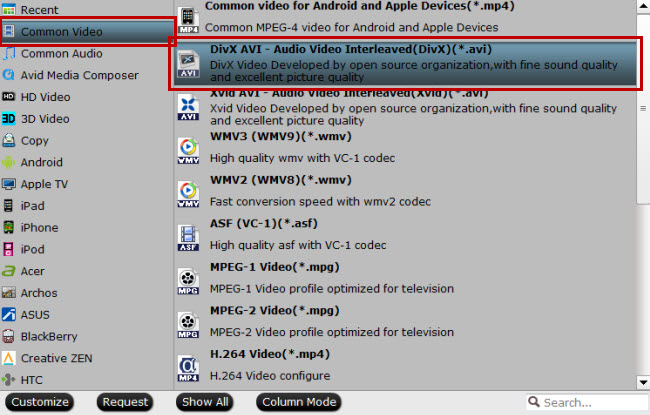This screenshot has width=650, height=415.
Task: Click the pink iPod icon
Action: 8,249
